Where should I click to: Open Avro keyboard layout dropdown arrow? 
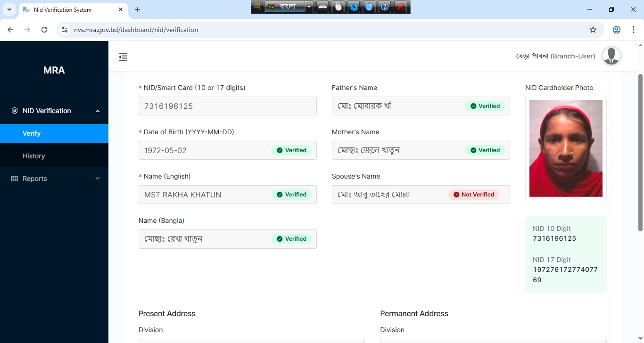[309, 7]
